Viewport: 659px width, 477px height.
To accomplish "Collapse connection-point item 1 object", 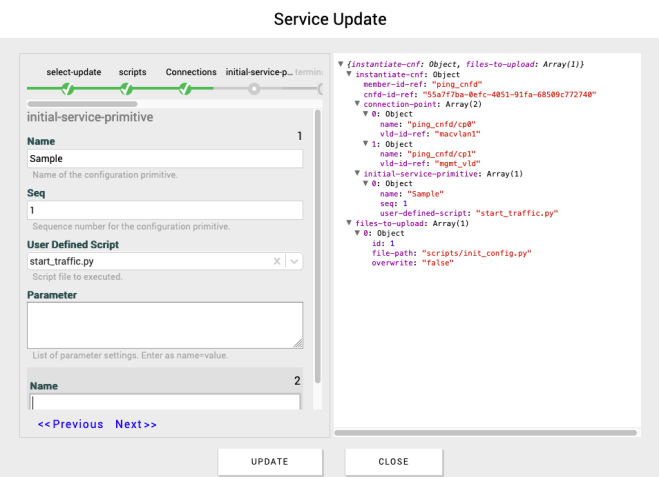I will tap(367, 144).
